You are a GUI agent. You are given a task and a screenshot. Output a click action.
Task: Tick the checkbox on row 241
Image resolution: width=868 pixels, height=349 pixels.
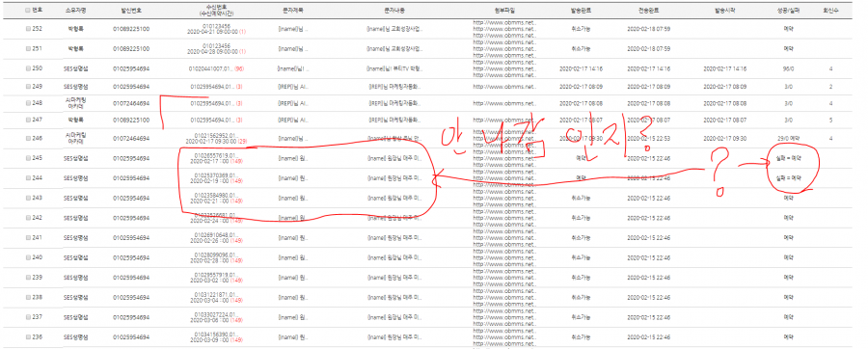tap(28, 238)
